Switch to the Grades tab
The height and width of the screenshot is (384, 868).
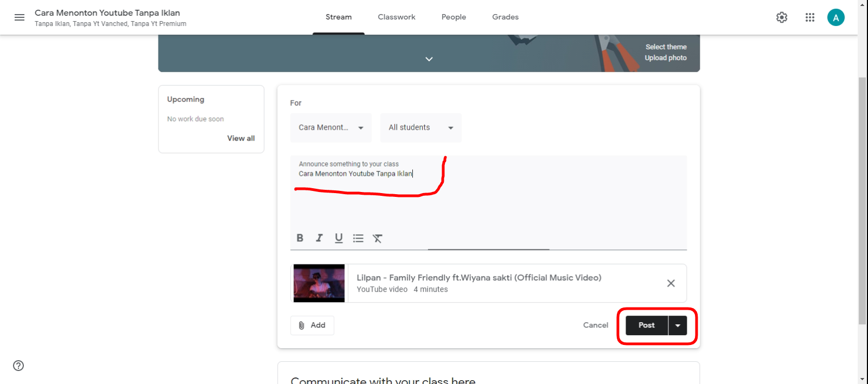506,17
